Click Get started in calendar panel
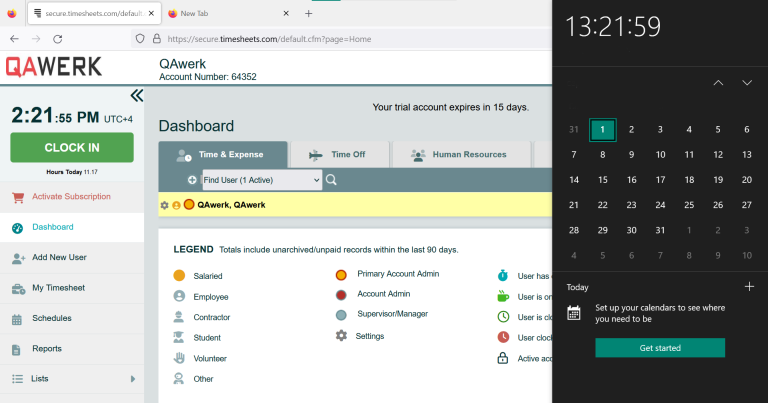 point(660,348)
